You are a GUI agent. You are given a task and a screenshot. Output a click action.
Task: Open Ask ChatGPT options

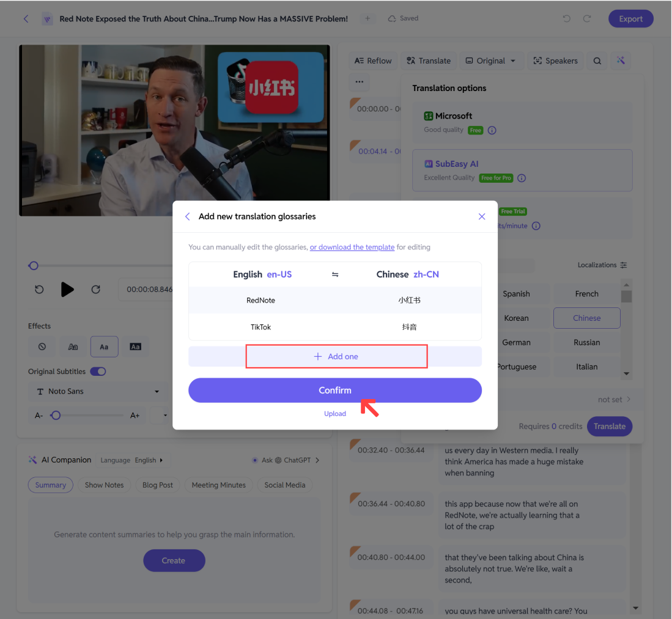click(286, 461)
